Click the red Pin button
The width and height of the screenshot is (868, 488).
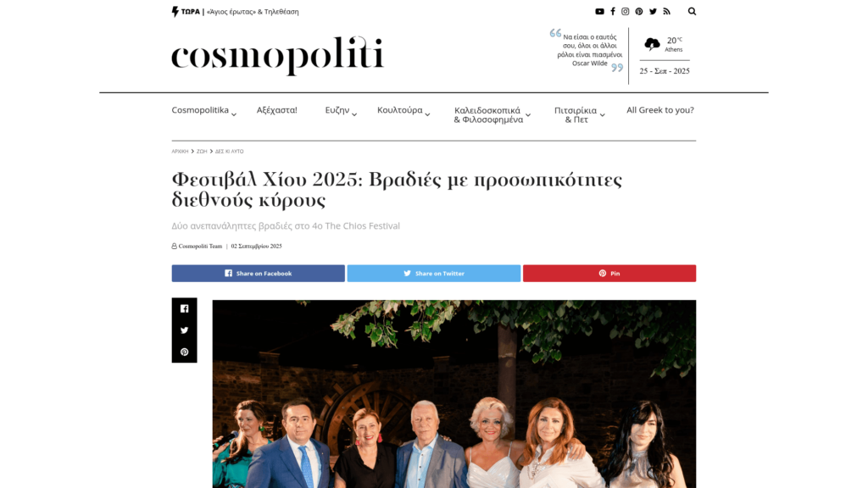[609, 274]
